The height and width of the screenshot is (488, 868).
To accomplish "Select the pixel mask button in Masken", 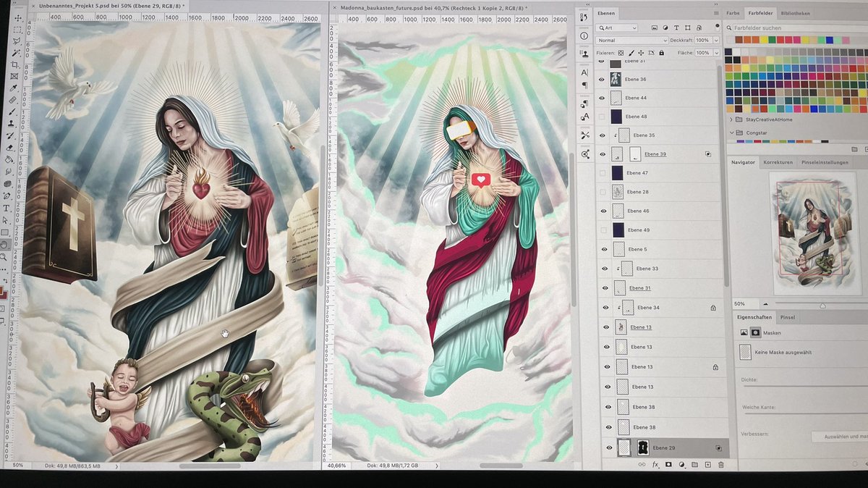I will click(756, 332).
